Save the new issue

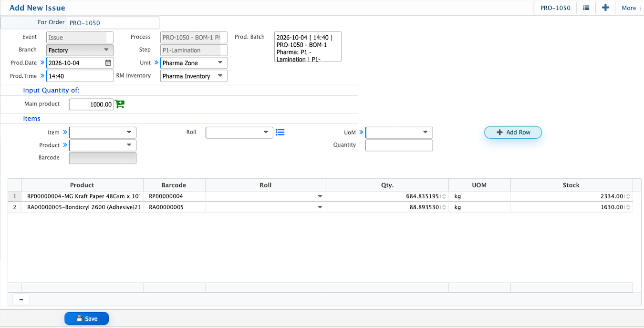coord(87,318)
